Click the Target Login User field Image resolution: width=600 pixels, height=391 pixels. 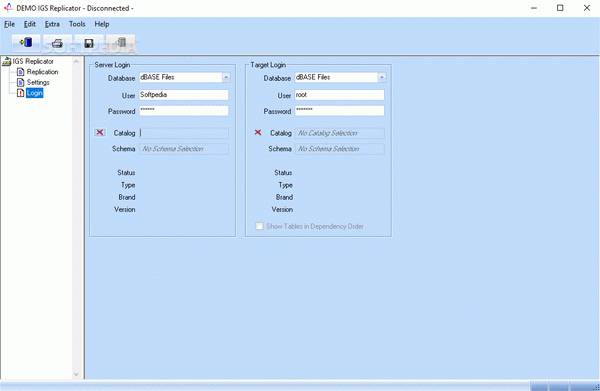(339, 95)
